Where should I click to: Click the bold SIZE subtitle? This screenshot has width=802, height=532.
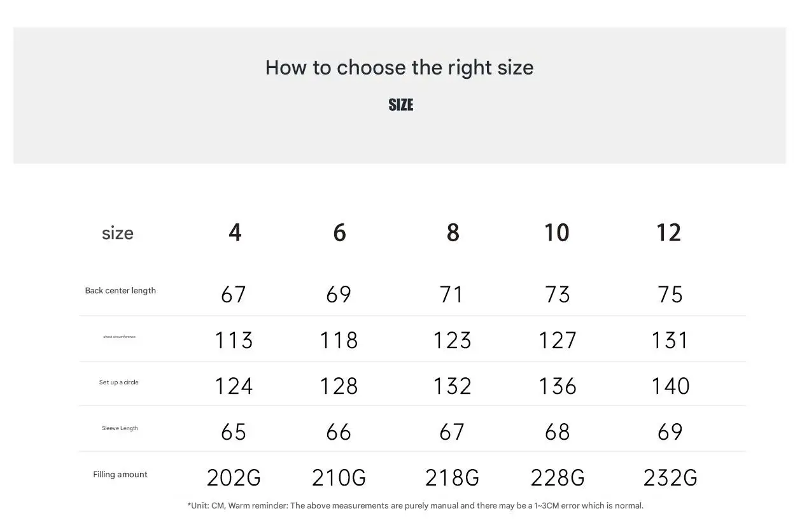401,105
